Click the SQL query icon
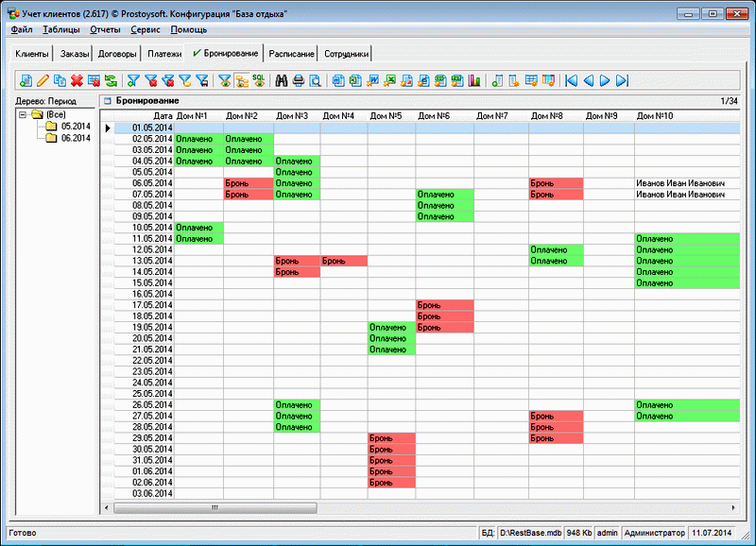 click(258, 81)
